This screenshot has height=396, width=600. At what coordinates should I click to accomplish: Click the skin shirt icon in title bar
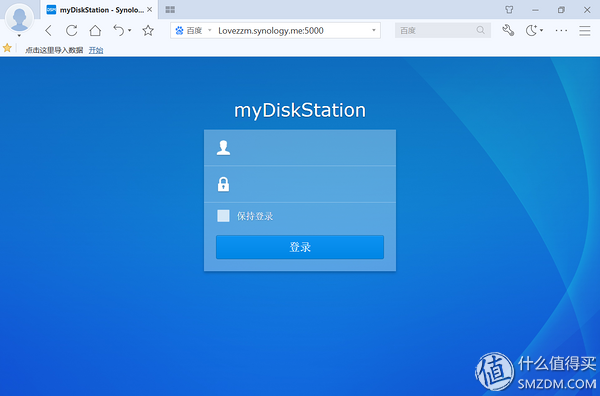point(509,10)
